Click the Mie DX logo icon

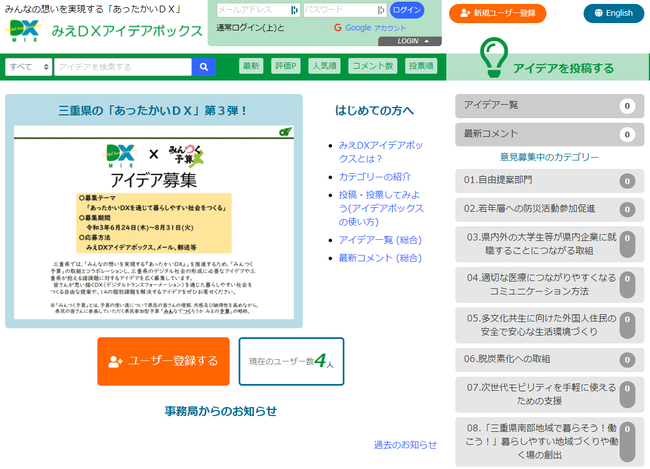[24, 31]
